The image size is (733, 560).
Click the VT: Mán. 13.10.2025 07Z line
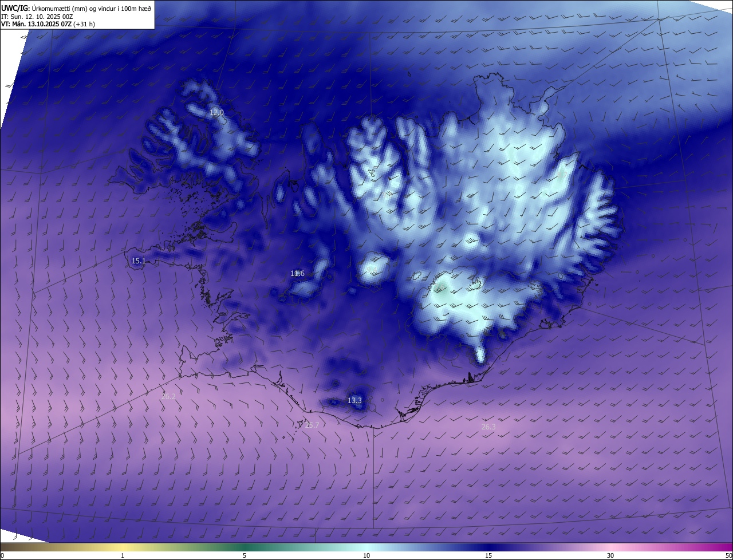(48, 24)
